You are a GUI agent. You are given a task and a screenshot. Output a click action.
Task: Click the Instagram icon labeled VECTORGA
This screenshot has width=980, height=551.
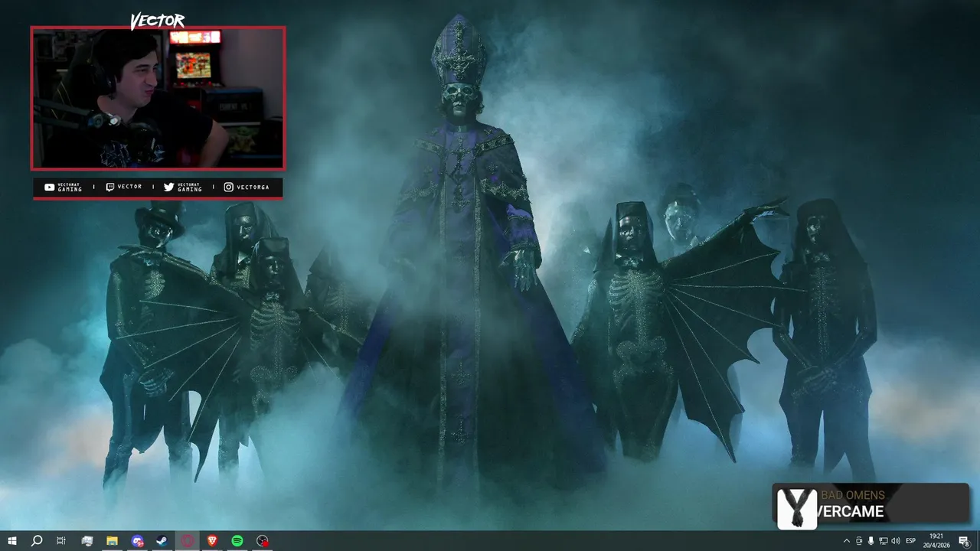click(x=228, y=187)
